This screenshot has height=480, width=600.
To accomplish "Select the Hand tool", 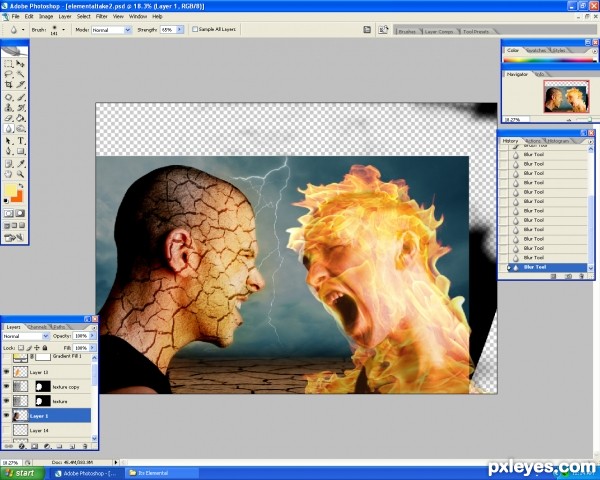I will pos(9,174).
